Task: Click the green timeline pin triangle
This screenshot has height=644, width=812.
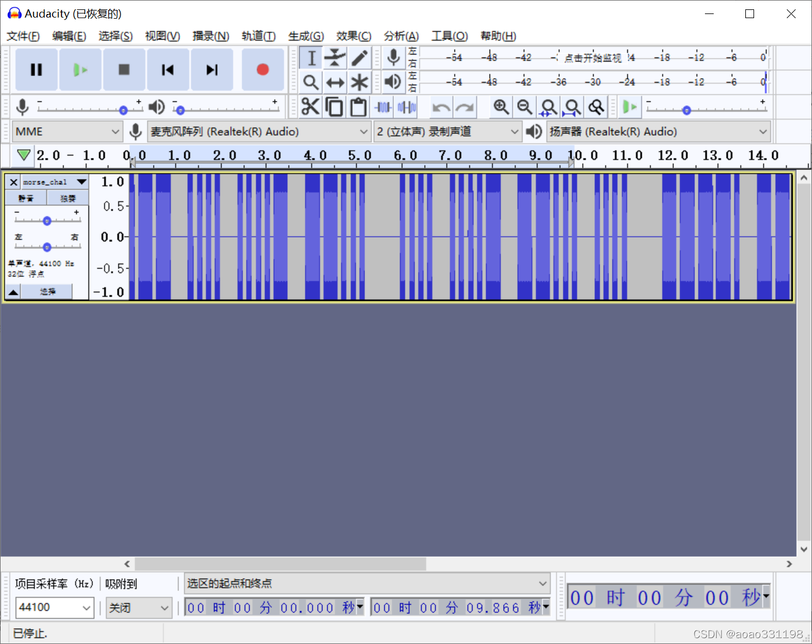Action: tap(23, 155)
